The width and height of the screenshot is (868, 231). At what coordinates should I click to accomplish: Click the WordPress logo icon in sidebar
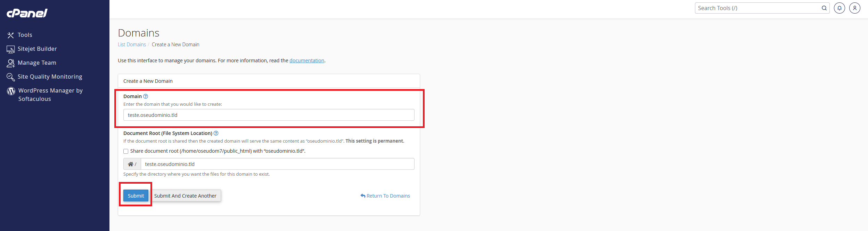11,91
